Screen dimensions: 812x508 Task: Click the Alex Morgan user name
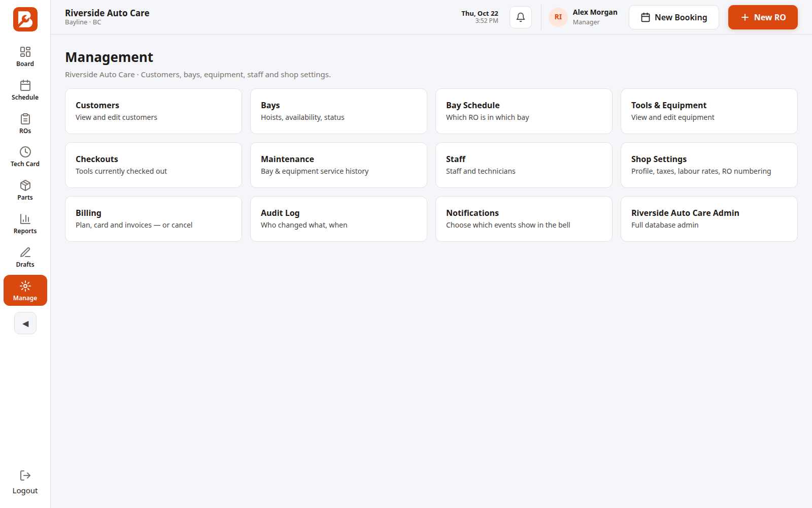pos(595,12)
